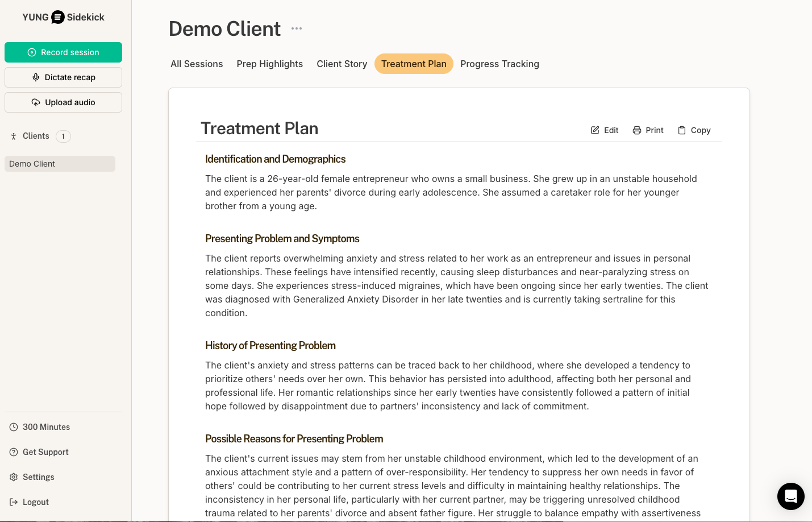Switch to the All Sessions tab
Viewport: 812px width, 522px height.
click(x=197, y=64)
